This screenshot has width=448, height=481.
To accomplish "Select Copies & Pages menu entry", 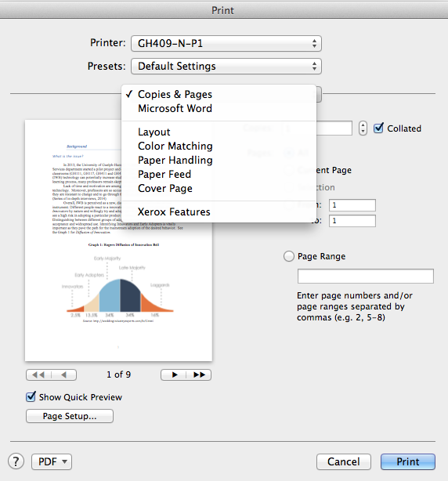I will coord(219,94).
